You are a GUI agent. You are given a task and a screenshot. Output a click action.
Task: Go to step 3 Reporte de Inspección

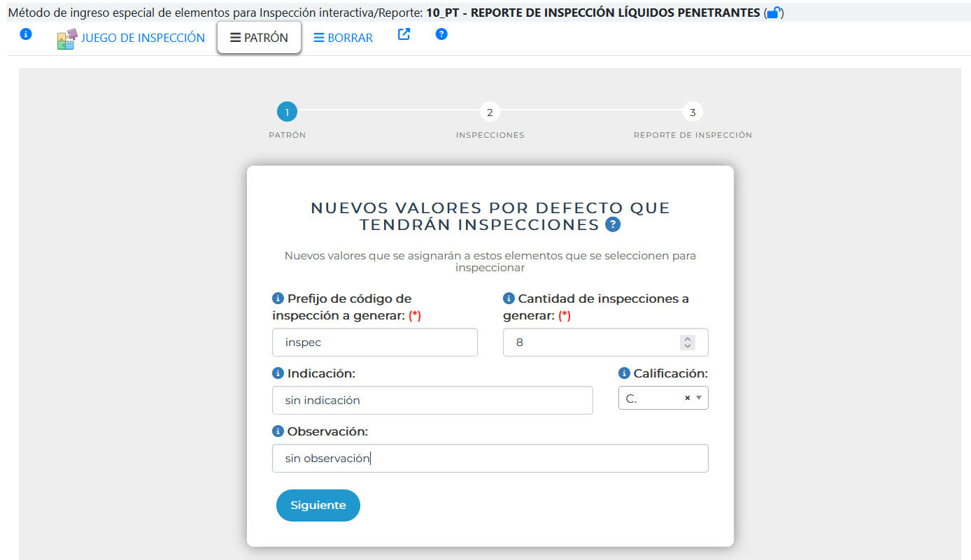tap(693, 112)
